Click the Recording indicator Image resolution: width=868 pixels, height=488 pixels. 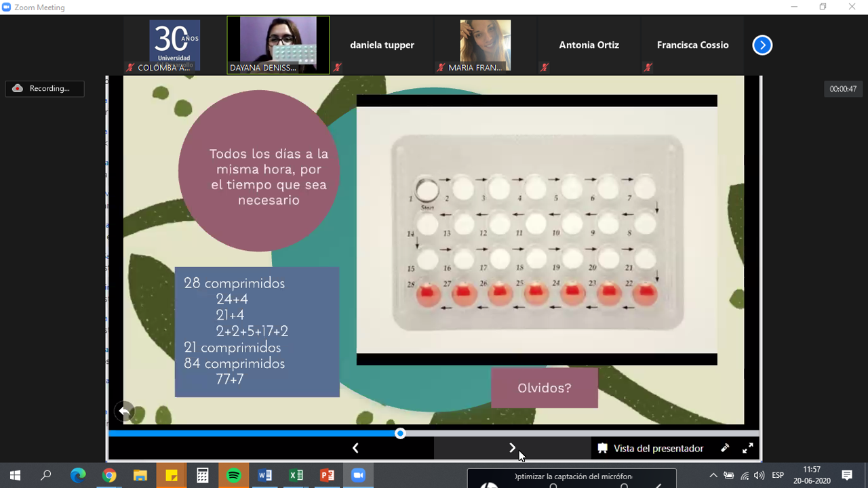pos(45,89)
